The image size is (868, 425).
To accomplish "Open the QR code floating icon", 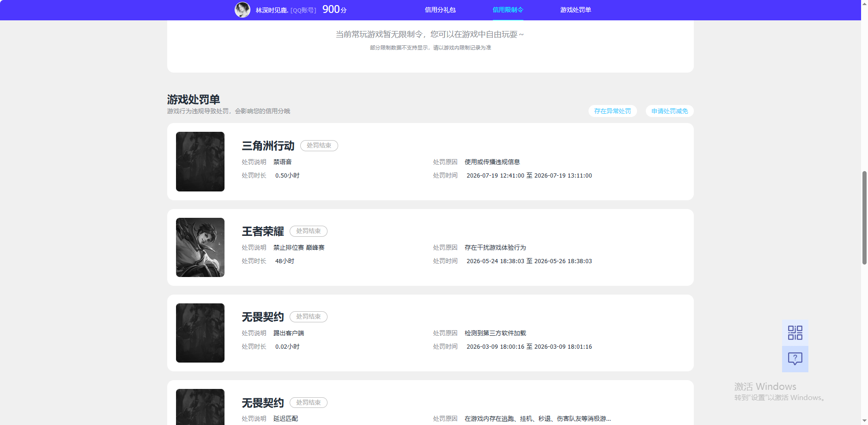I will tap(795, 333).
